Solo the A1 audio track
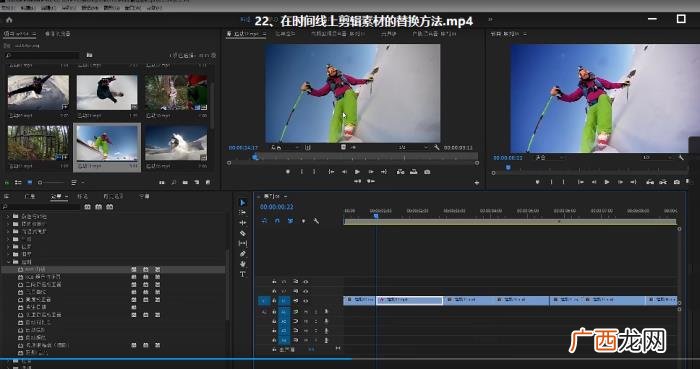 [x=316, y=311]
